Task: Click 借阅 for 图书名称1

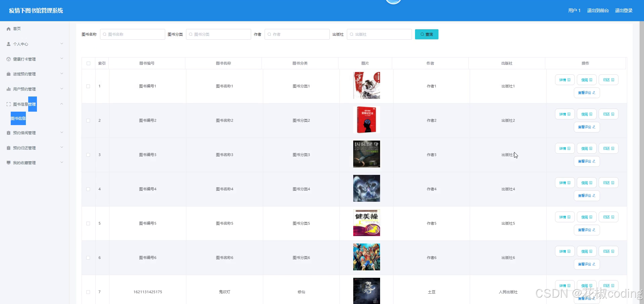Action: tap(587, 80)
